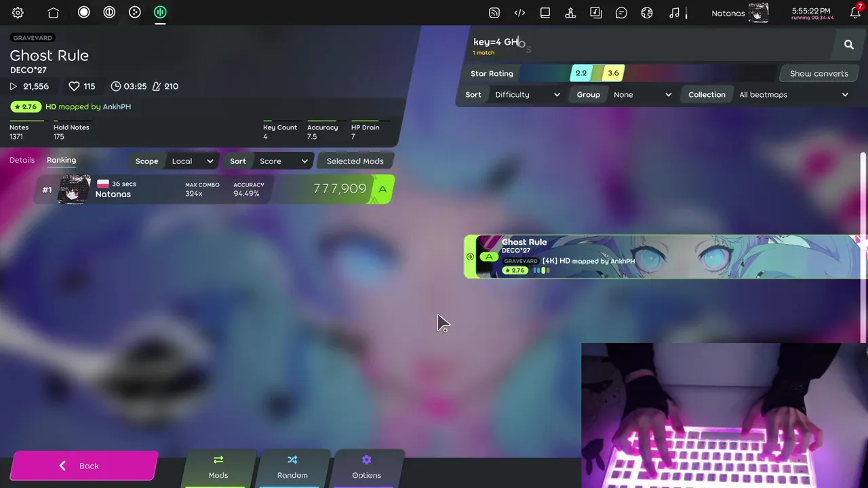Open the leaderboard Sort Score dropdown
868x488 pixels.
[269, 161]
